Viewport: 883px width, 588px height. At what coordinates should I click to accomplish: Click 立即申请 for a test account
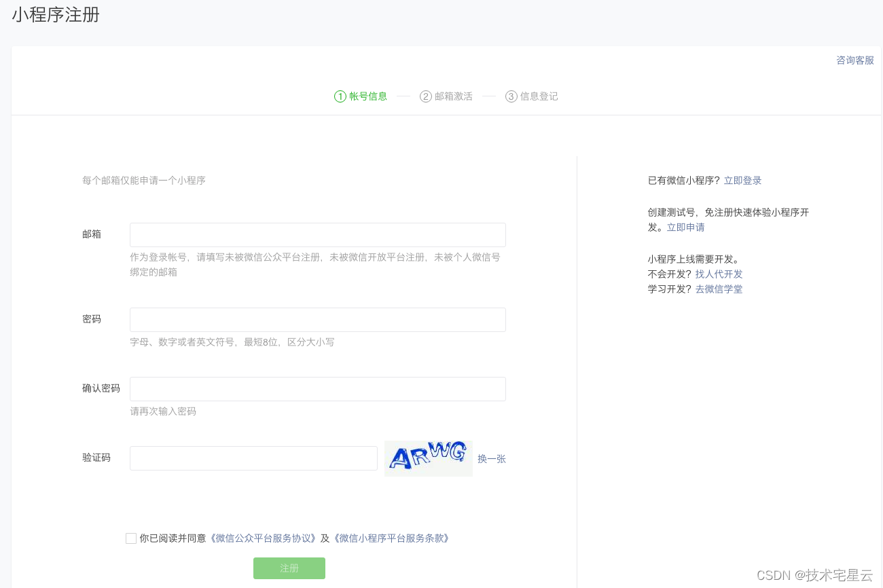[685, 227]
